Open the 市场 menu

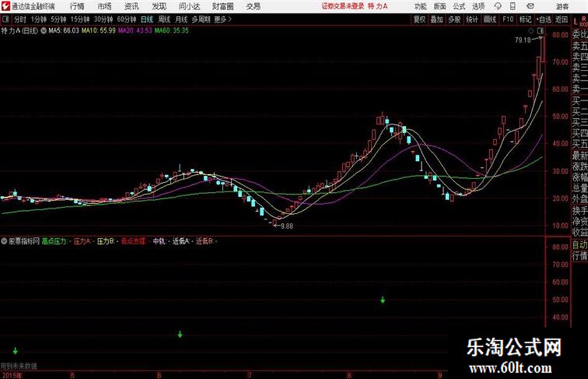pos(105,6)
